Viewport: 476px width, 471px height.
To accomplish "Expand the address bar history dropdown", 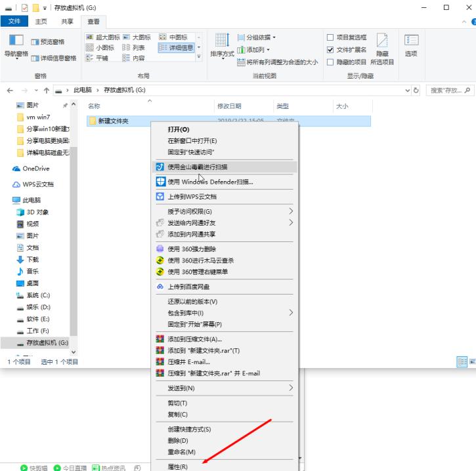I will [x=408, y=90].
